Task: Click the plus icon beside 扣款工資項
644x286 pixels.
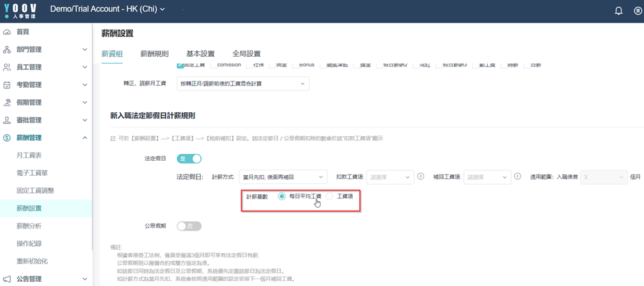Action: pos(421,177)
